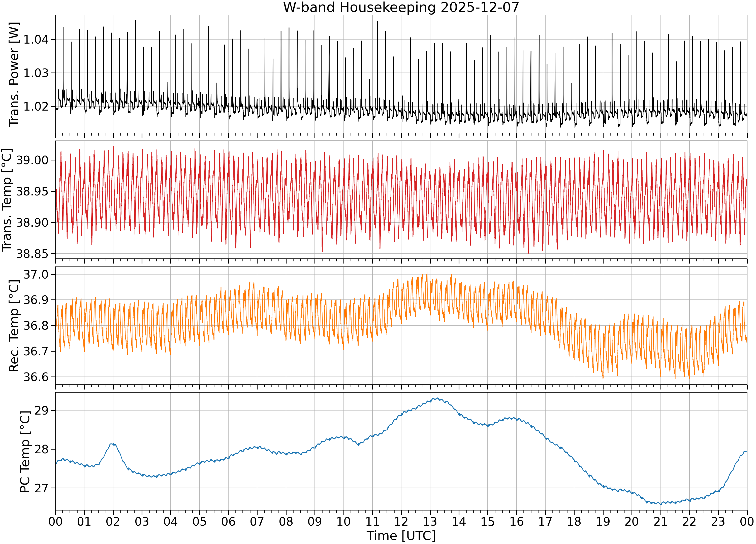Click the plot title W-band Housekeeping 2025-12-07
Image resolution: width=756 pixels, height=544 pixels.
pyautogui.click(x=401, y=7)
